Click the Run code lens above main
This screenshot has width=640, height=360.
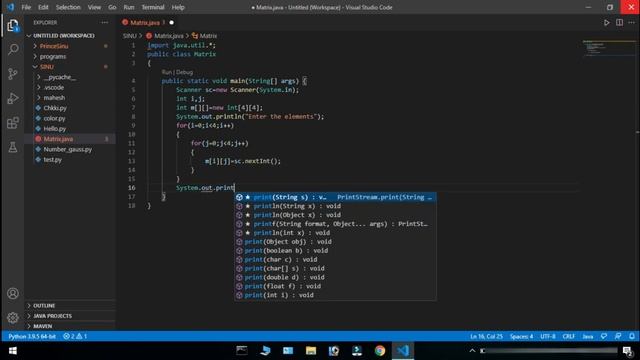pos(167,72)
